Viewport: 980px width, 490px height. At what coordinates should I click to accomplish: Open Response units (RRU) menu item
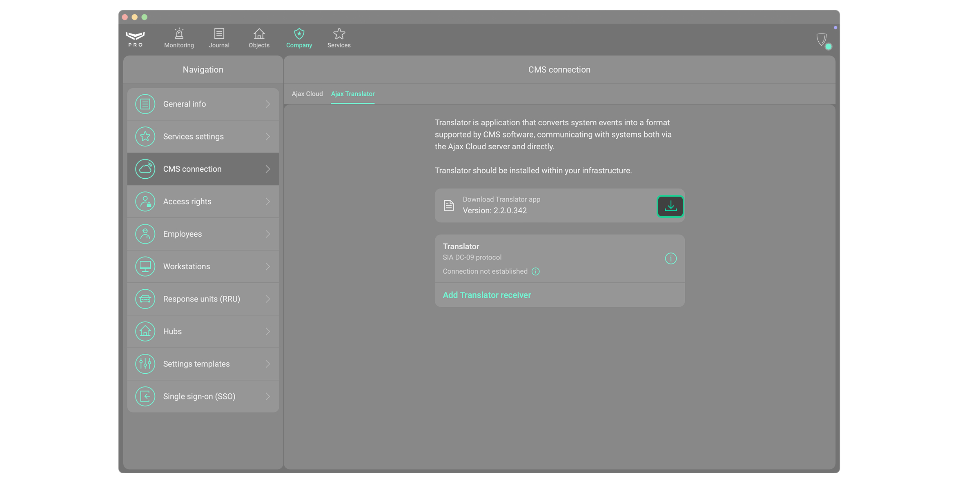203,299
